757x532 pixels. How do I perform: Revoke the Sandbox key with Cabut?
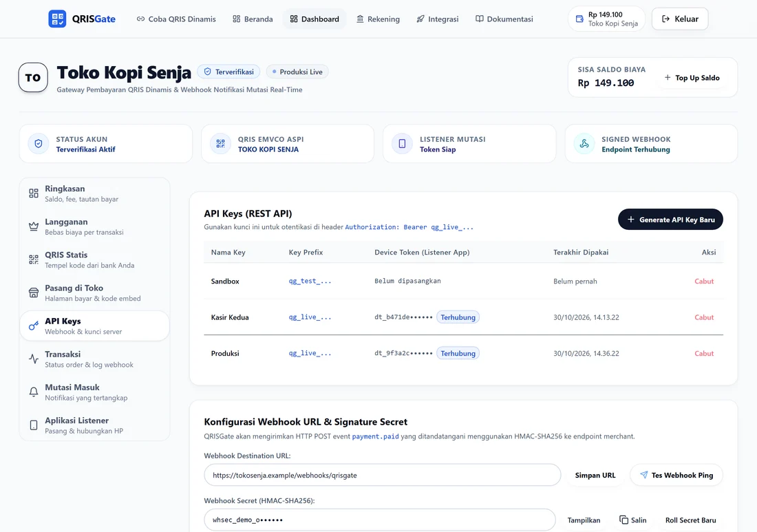704,281
